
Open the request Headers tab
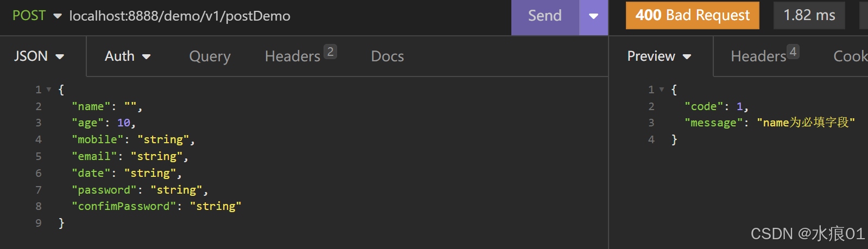300,55
